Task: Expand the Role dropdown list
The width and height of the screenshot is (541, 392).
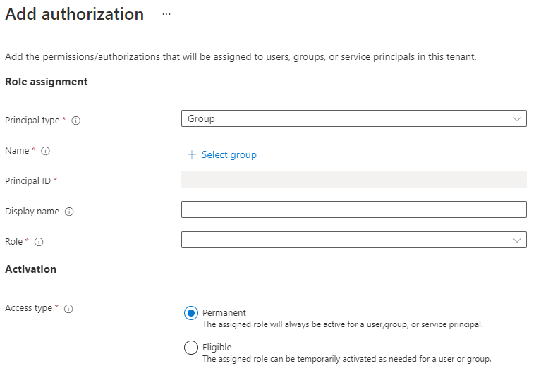Action: click(x=353, y=240)
